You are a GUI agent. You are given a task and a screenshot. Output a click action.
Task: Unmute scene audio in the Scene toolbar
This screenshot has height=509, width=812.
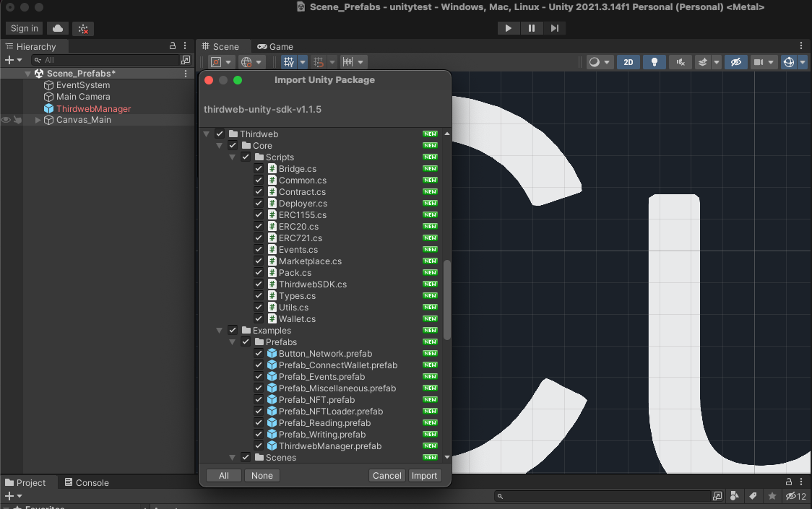(680, 62)
